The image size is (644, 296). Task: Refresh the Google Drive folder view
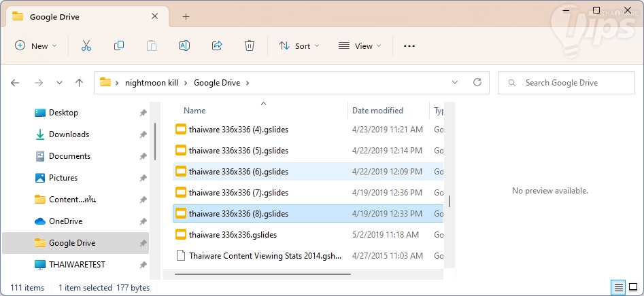[x=477, y=82]
